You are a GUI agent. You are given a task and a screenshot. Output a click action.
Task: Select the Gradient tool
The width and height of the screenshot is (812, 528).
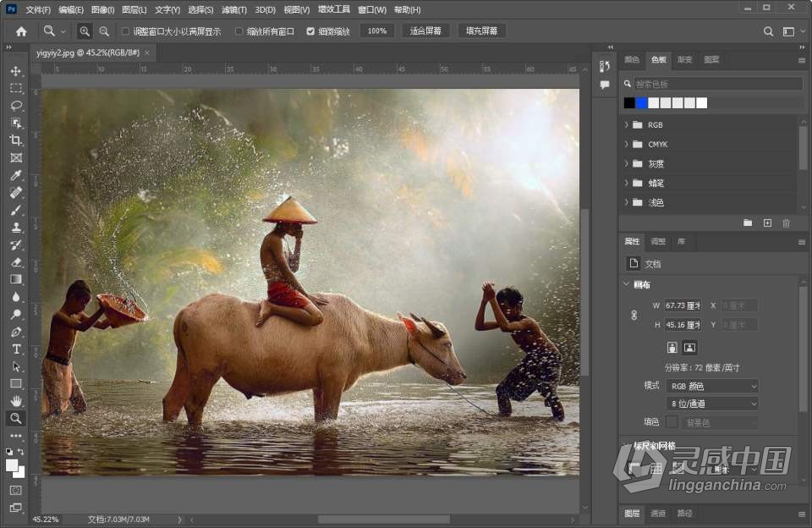coord(16,279)
